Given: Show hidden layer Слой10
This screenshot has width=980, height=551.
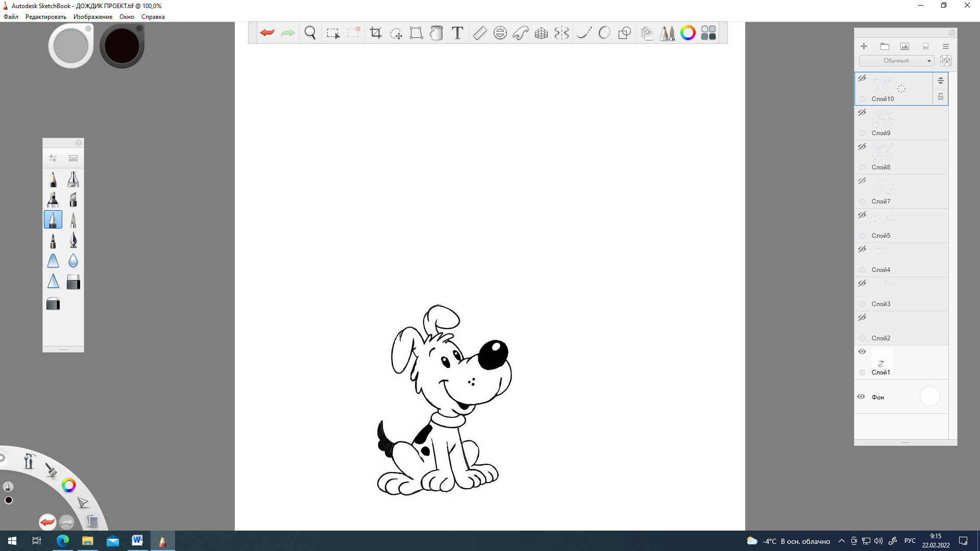Looking at the screenshot, I should (x=862, y=79).
